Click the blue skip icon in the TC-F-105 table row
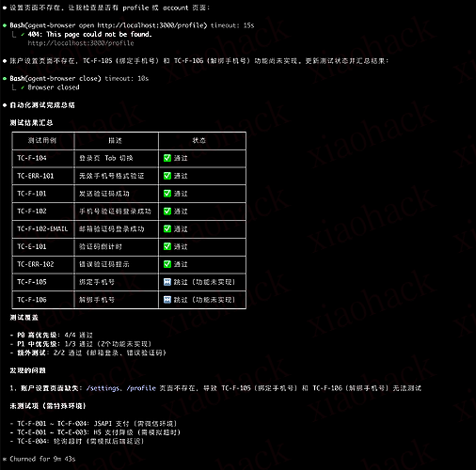This screenshot has width=476, height=470. [x=167, y=282]
